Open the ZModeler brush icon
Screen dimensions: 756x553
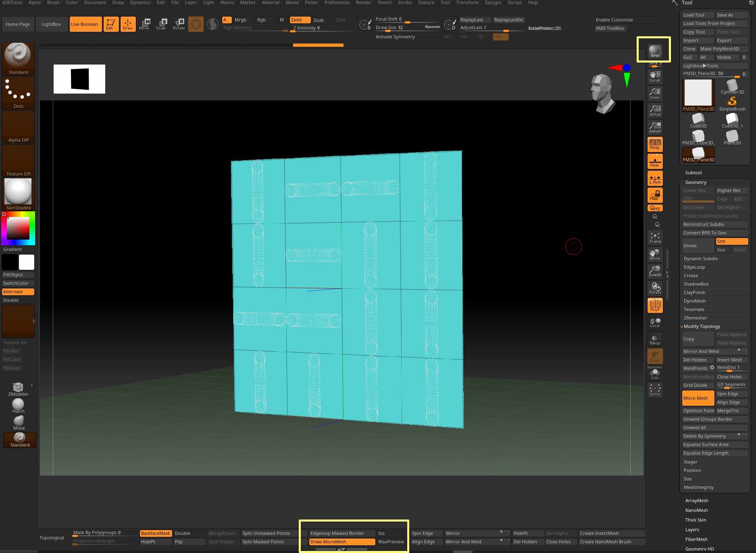tap(18, 389)
